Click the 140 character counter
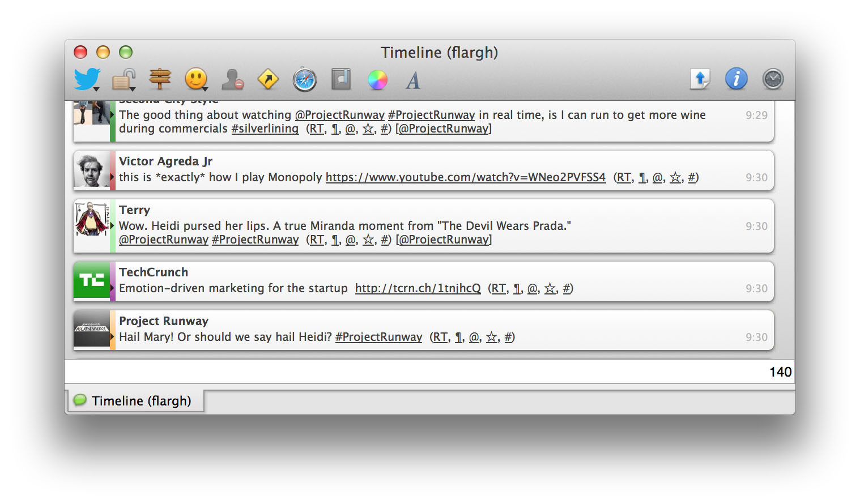Image resolution: width=860 pixels, height=504 pixels. pyautogui.click(x=780, y=372)
